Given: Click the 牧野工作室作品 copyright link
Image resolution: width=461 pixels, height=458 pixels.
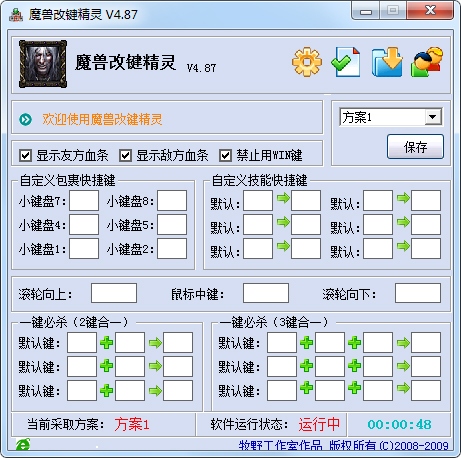Looking at the screenshot, I should pos(344,446).
